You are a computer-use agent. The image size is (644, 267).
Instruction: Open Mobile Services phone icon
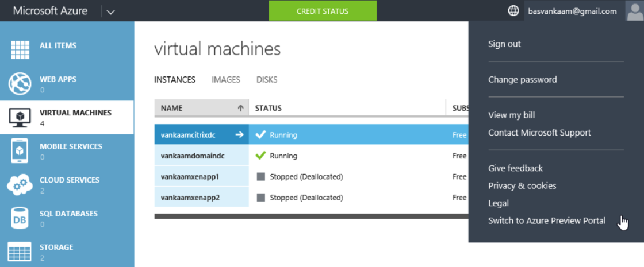tap(20, 151)
